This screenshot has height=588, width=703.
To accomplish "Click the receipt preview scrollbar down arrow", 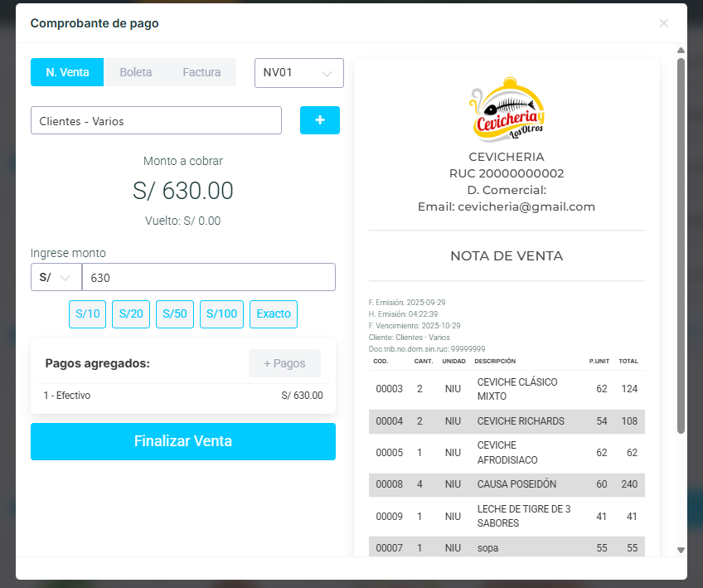I will pyautogui.click(x=681, y=550).
